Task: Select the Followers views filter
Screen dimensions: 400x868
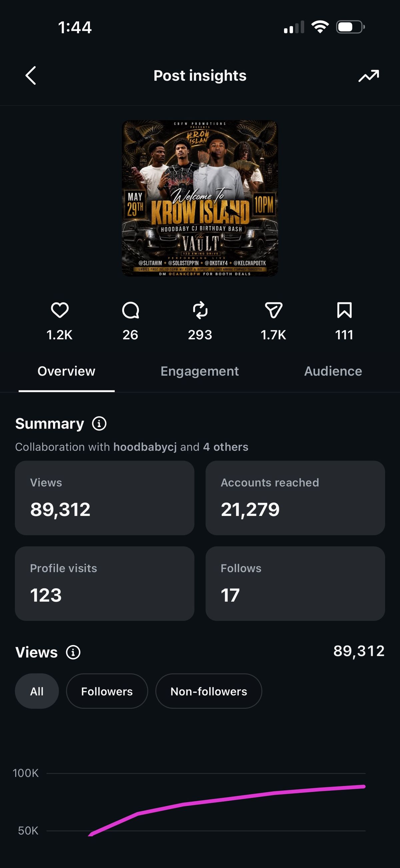Action: (x=107, y=691)
